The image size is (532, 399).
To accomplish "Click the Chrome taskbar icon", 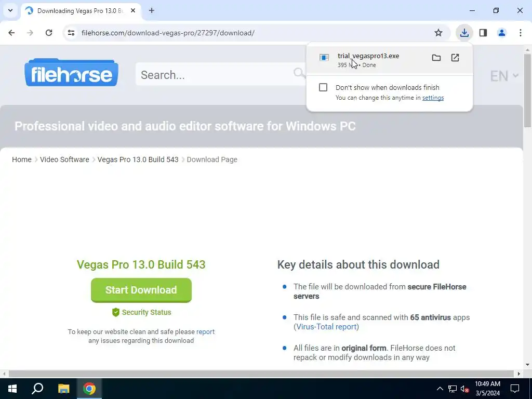I will [89, 389].
